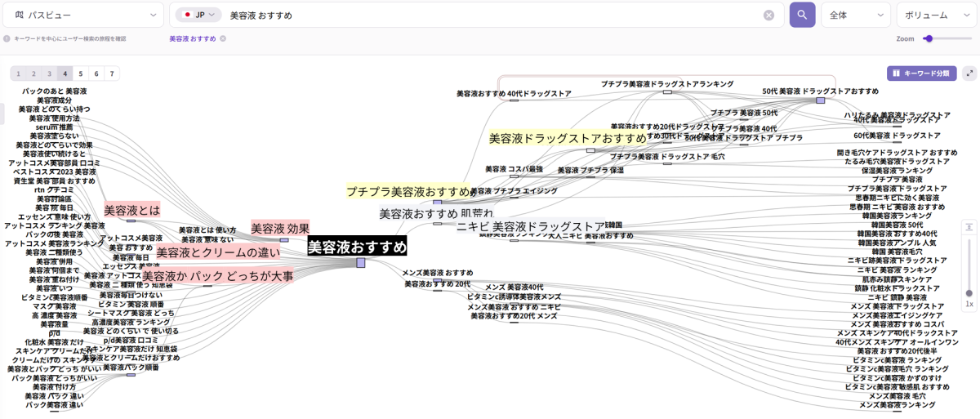This screenshot has height=419, width=980.
Task: Click the 肌赤み鎮静スキンケア keyword
Action: [897, 279]
